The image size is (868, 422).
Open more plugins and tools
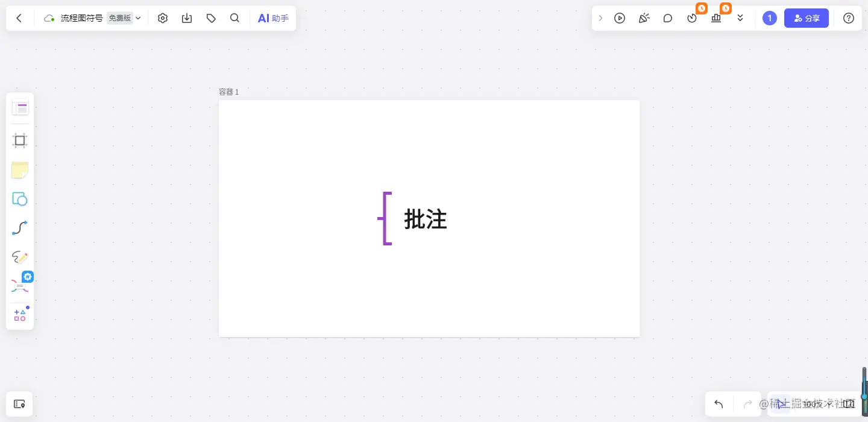(20, 315)
